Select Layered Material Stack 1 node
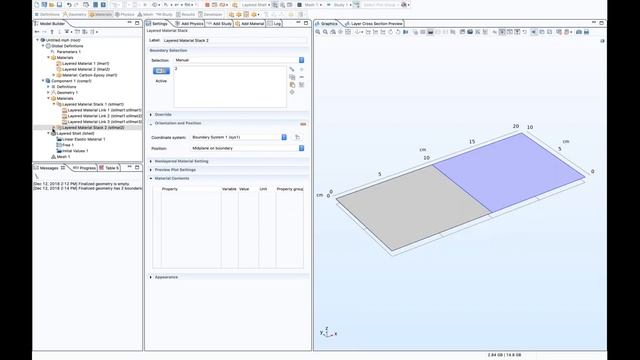Viewport: 640px width, 360px height. tap(92, 104)
